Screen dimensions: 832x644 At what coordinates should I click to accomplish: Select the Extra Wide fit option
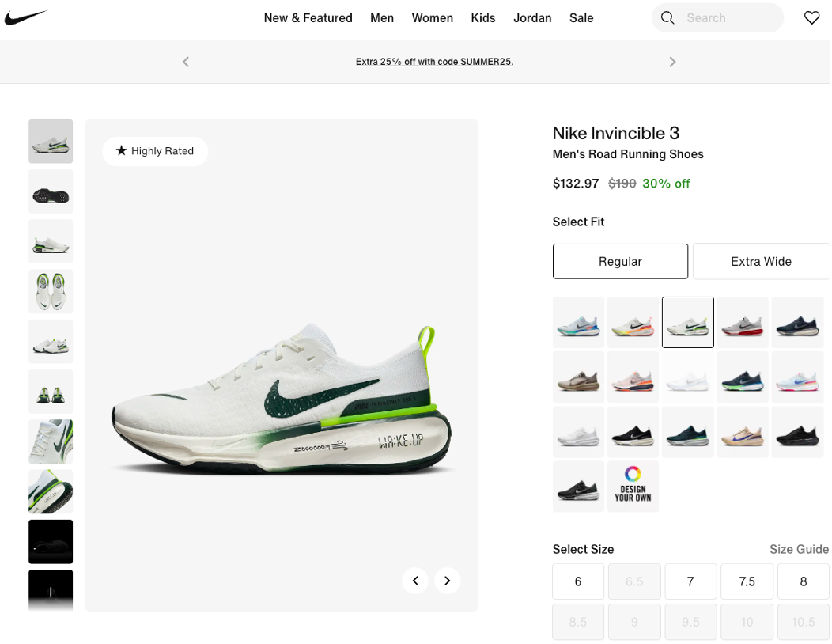click(761, 261)
